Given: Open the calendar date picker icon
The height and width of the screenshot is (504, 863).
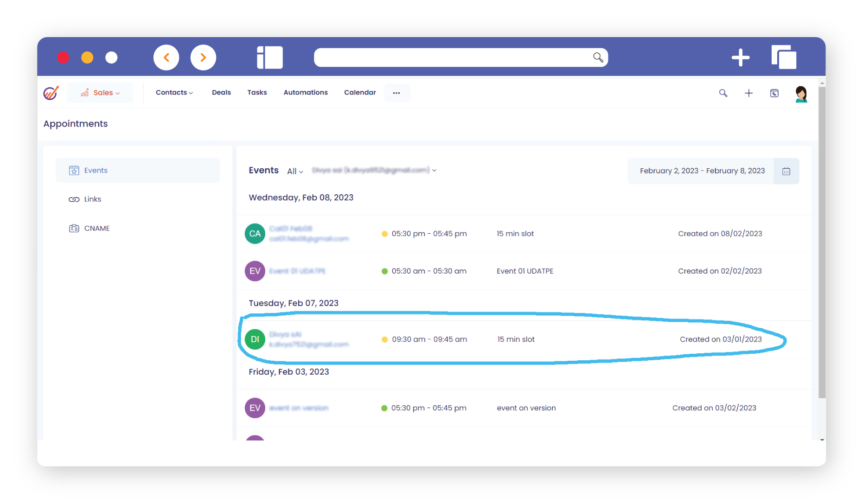Looking at the screenshot, I should [786, 171].
